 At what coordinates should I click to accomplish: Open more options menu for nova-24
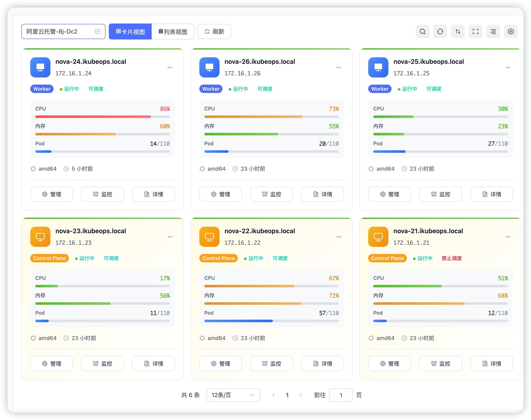click(170, 67)
